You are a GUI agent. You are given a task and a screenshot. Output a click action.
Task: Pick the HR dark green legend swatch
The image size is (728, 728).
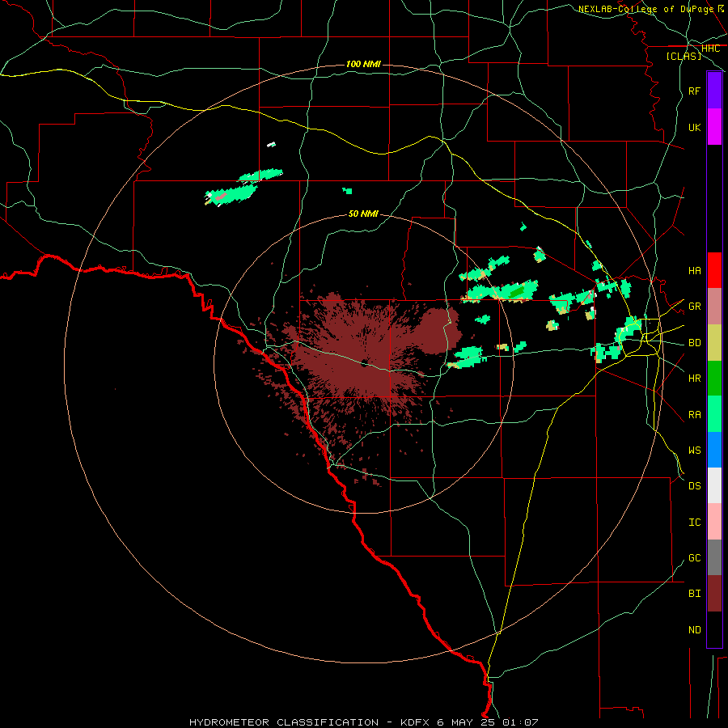click(x=714, y=378)
